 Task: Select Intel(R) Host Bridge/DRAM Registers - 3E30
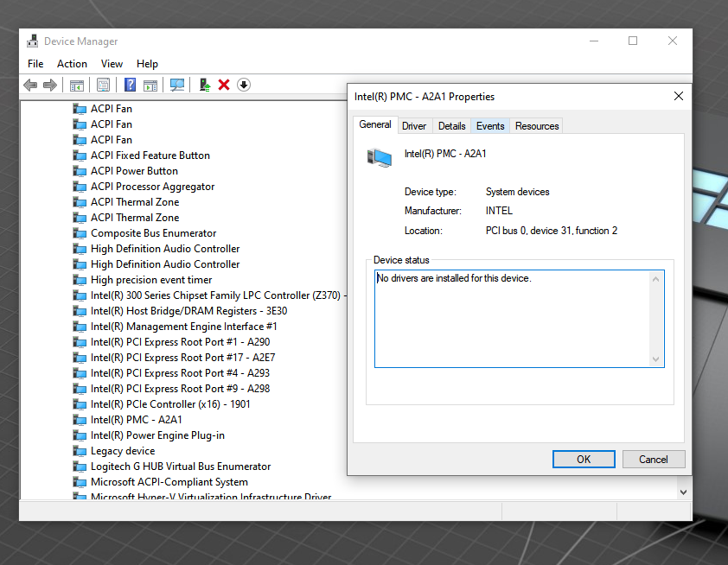(188, 311)
